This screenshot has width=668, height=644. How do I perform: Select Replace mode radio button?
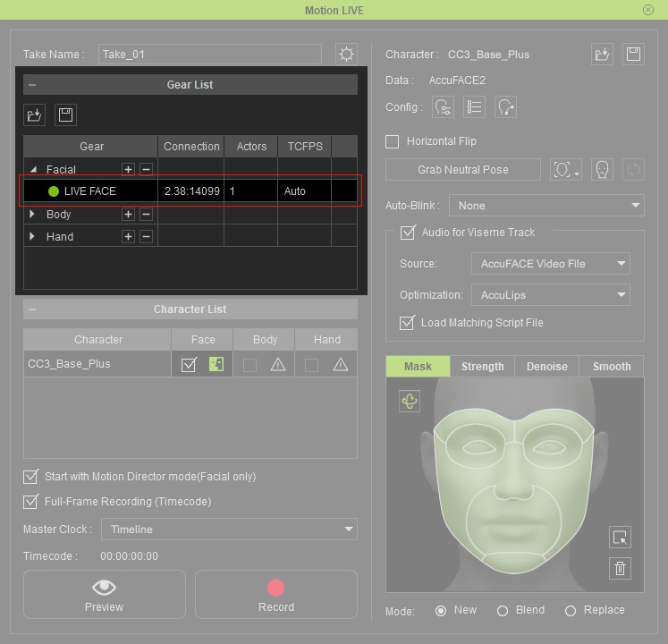[x=571, y=611]
